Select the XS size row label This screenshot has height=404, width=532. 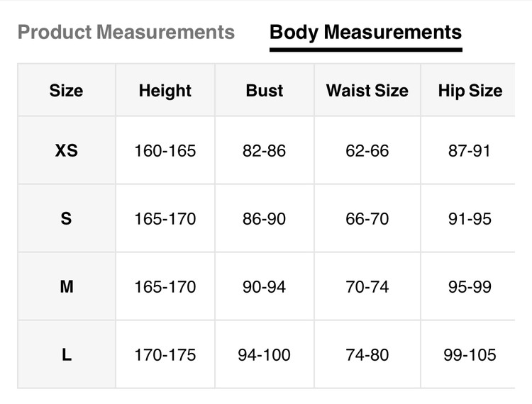pyautogui.click(x=66, y=151)
